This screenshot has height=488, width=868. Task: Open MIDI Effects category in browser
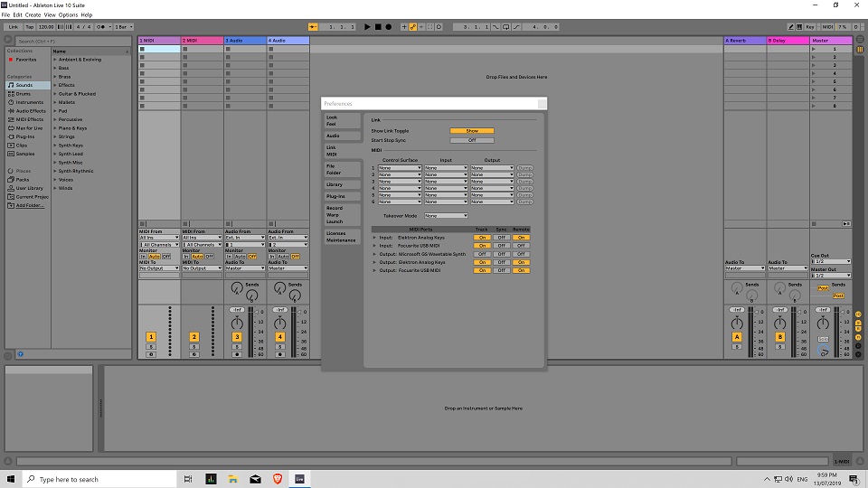(x=29, y=119)
